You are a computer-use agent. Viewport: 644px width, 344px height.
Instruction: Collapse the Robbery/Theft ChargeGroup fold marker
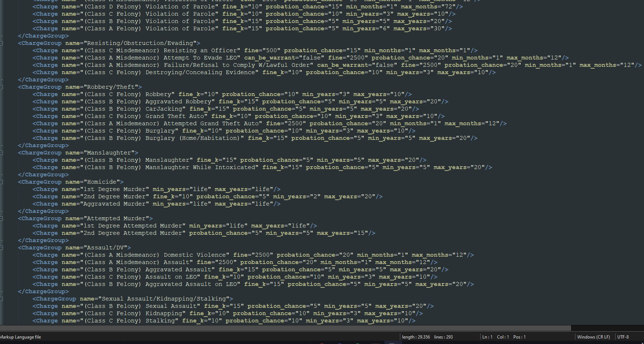pos(1,87)
